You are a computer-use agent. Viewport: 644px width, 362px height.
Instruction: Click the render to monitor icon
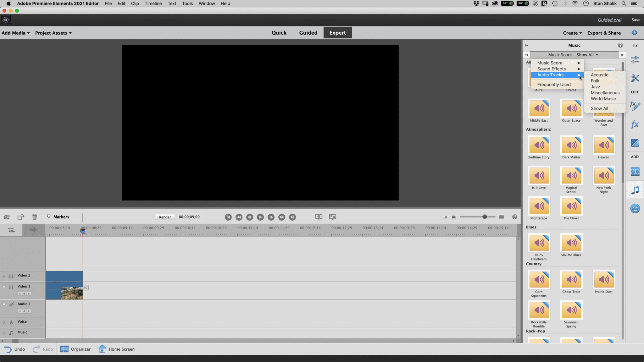pyautogui.click(x=319, y=217)
